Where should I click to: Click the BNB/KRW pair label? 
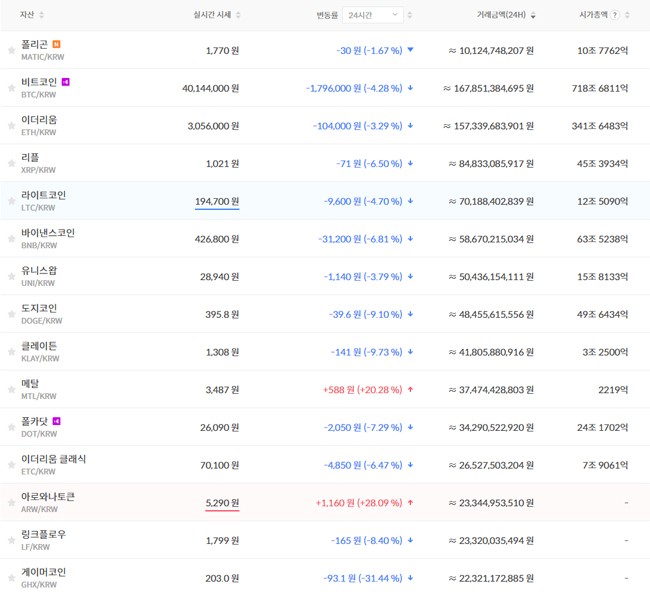coord(39,245)
